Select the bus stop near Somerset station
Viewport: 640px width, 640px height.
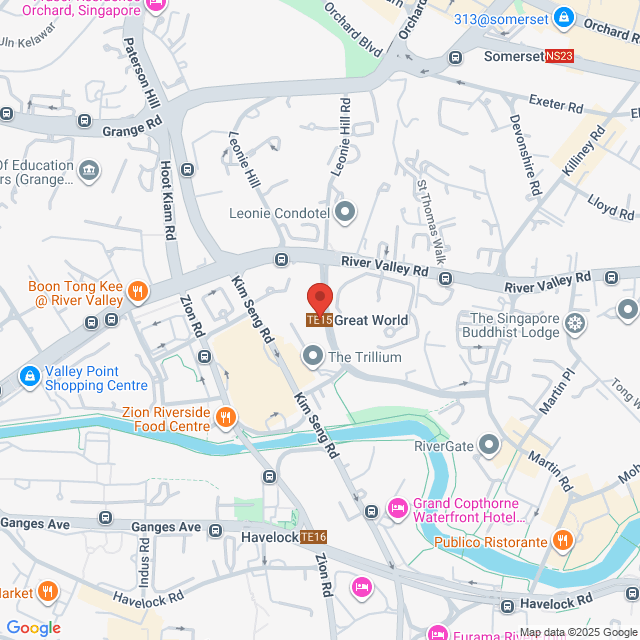[456, 58]
